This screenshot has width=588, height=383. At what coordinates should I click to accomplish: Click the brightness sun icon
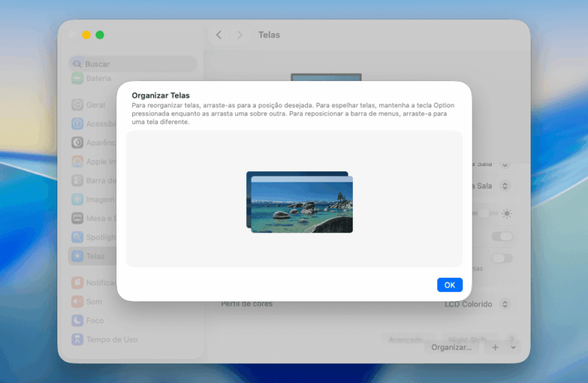coord(507,213)
